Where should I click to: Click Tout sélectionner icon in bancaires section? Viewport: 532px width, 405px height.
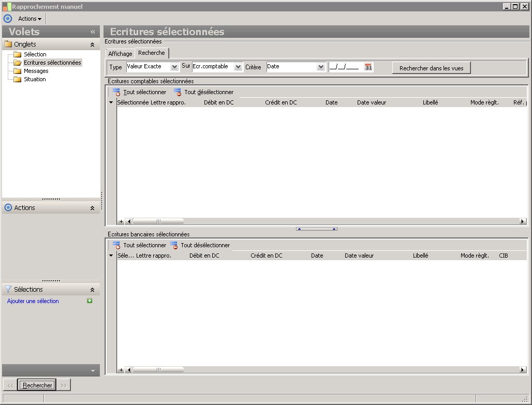[x=116, y=245]
